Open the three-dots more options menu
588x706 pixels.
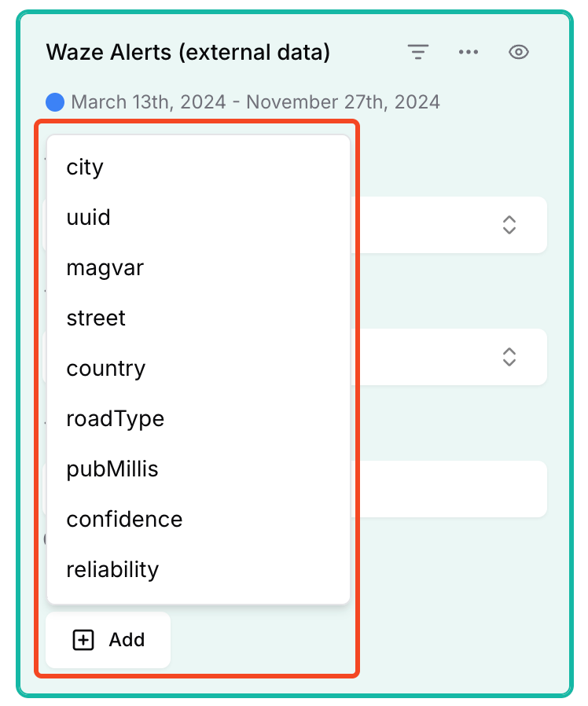click(469, 52)
